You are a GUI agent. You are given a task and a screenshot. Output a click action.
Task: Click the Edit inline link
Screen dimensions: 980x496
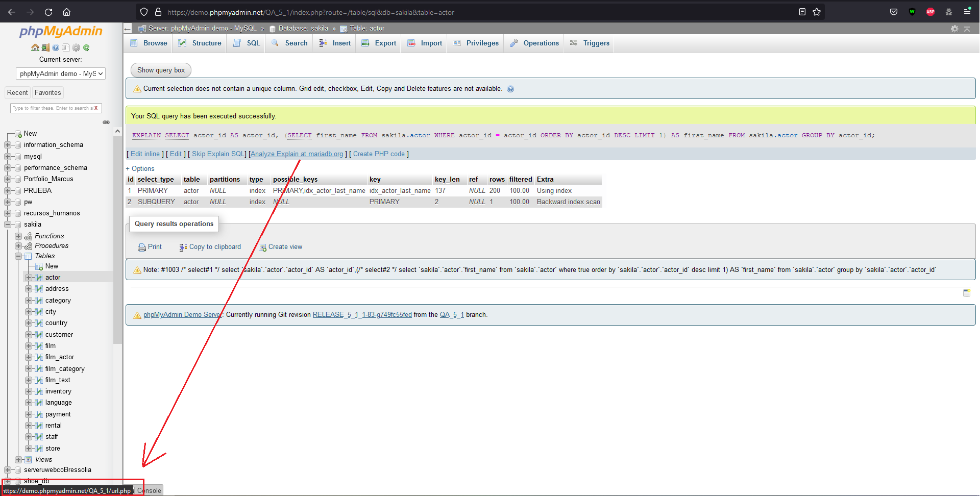[x=145, y=154]
